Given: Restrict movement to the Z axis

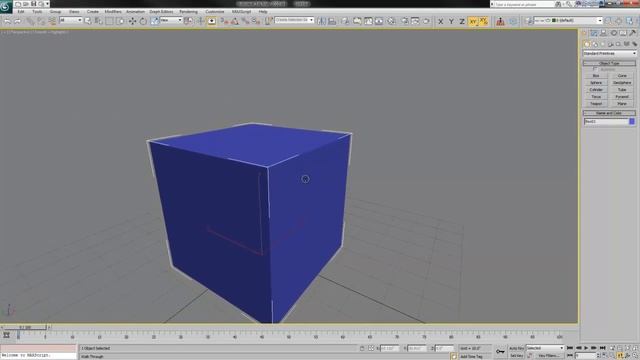Looking at the screenshot, I should point(462,21).
